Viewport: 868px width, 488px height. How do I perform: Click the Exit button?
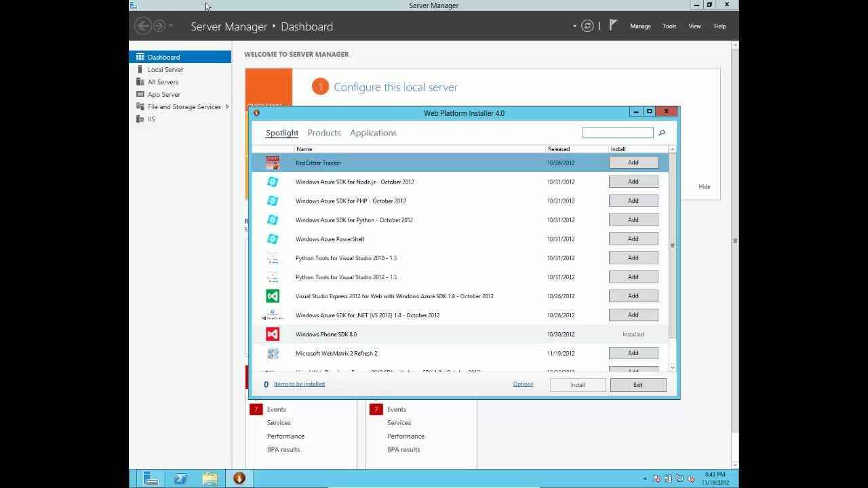coord(638,385)
